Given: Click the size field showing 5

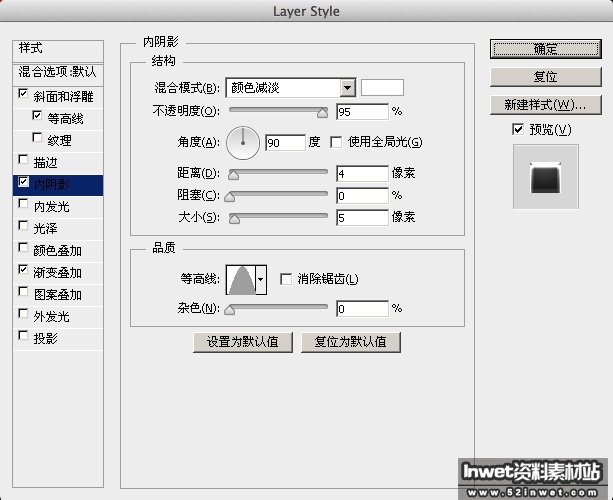Looking at the screenshot, I should click(362, 217).
